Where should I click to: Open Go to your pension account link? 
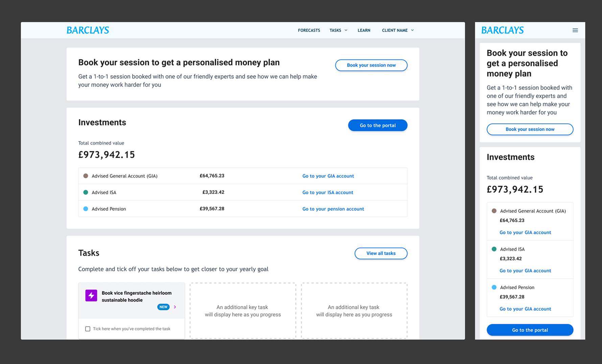tap(333, 209)
